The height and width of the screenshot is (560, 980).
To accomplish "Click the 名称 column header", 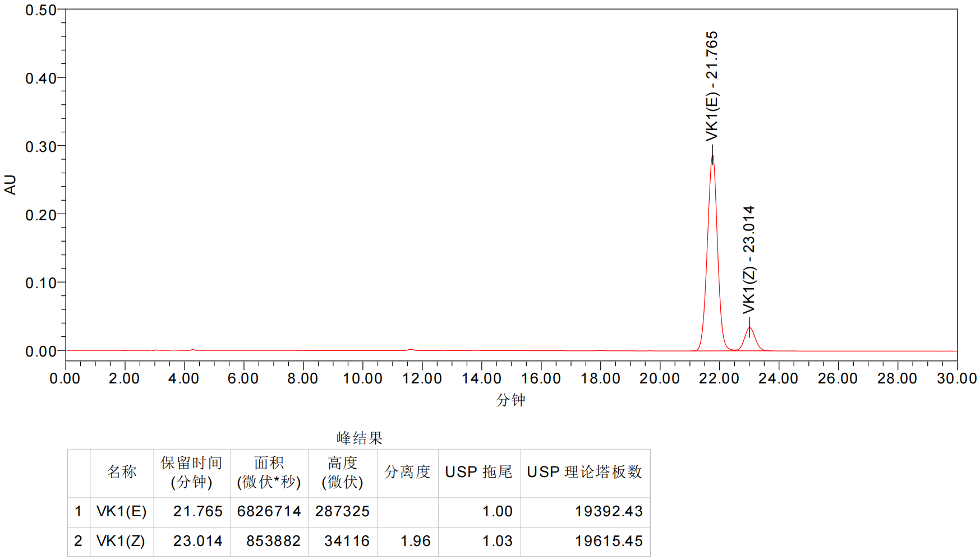I will (122, 472).
